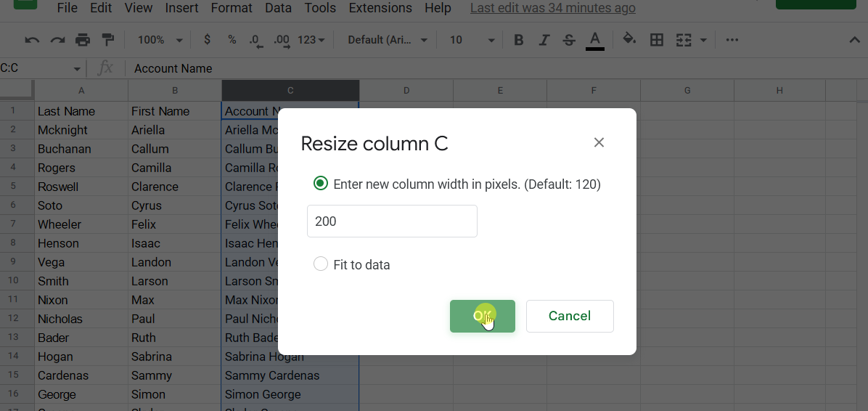This screenshot has height=411, width=868.
Task: Click the column width input field
Action: (392, 221)
